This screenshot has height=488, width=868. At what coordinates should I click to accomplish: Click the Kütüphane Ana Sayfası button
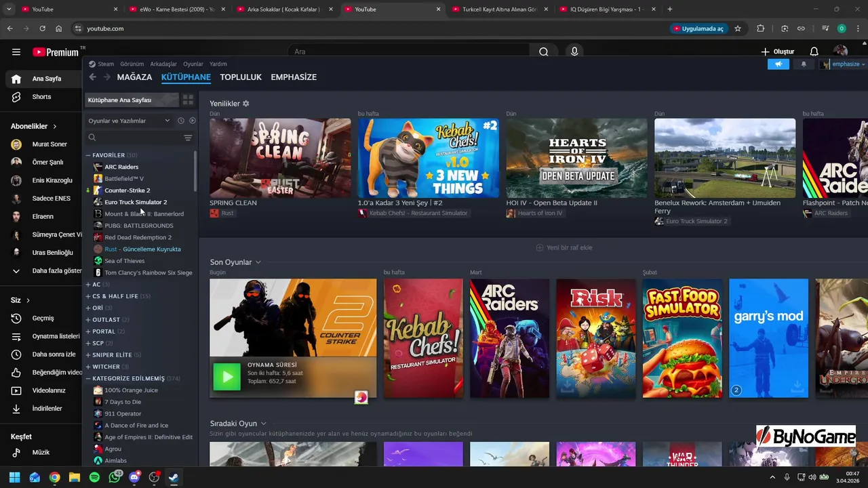coord(132,100)
